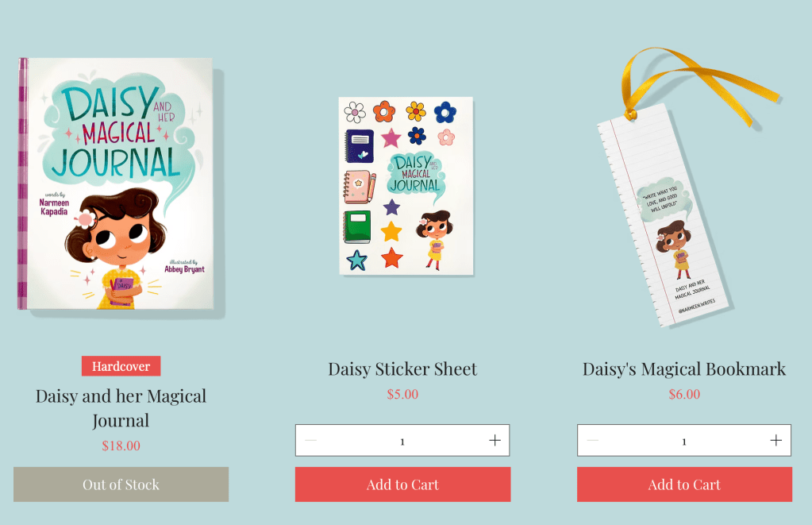Decrease Daisy Sticker Sheet quantity with minus icon
This screenshot has height=525, width=812.
point(310,441)
